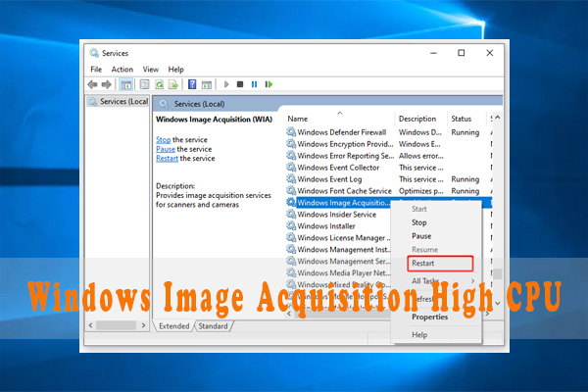Open the Action menu
The width and height of the screenshot is (588, 392).
[x=122, y=70]
